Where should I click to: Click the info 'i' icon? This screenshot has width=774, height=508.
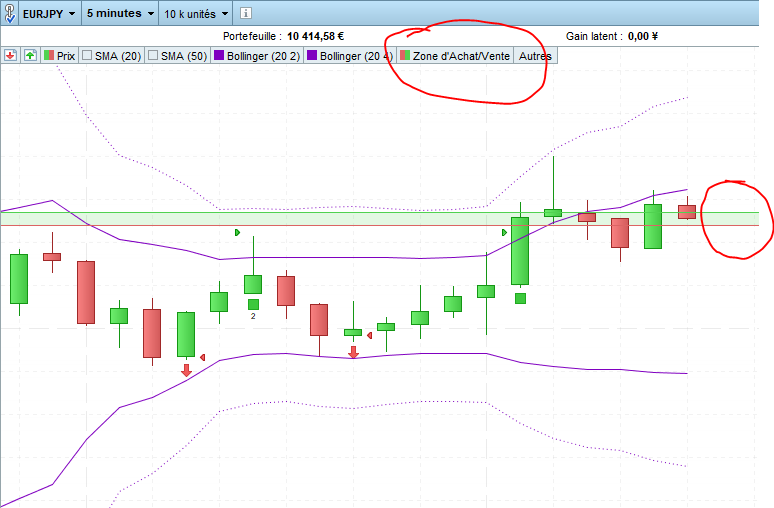(245, 13)
